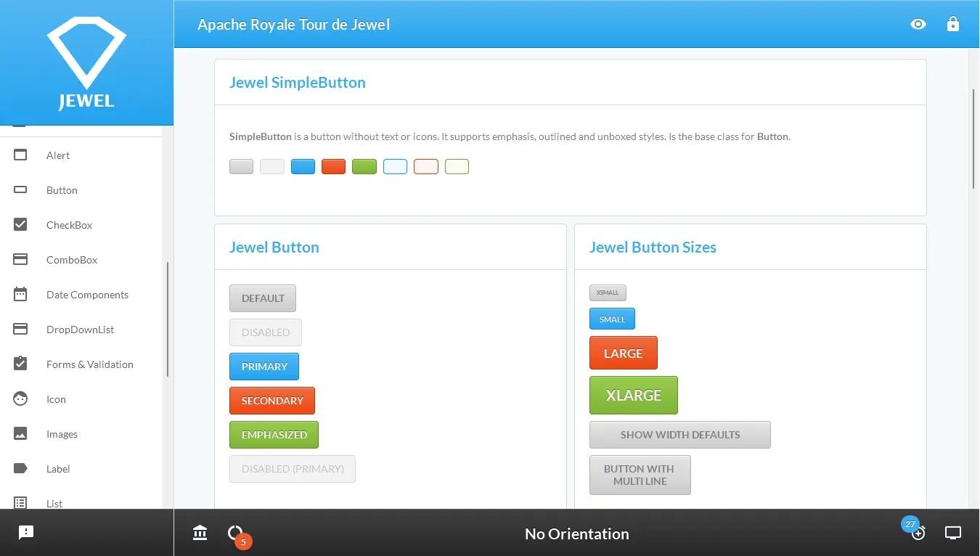Click the pale disabled SimpleButton

[272, 166]
